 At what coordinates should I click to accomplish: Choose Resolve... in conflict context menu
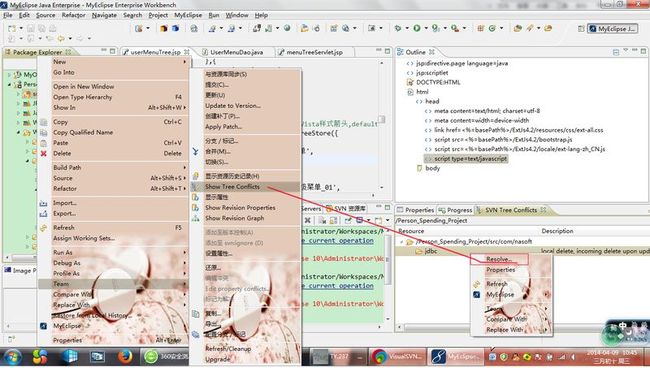(x=500, y=259)
